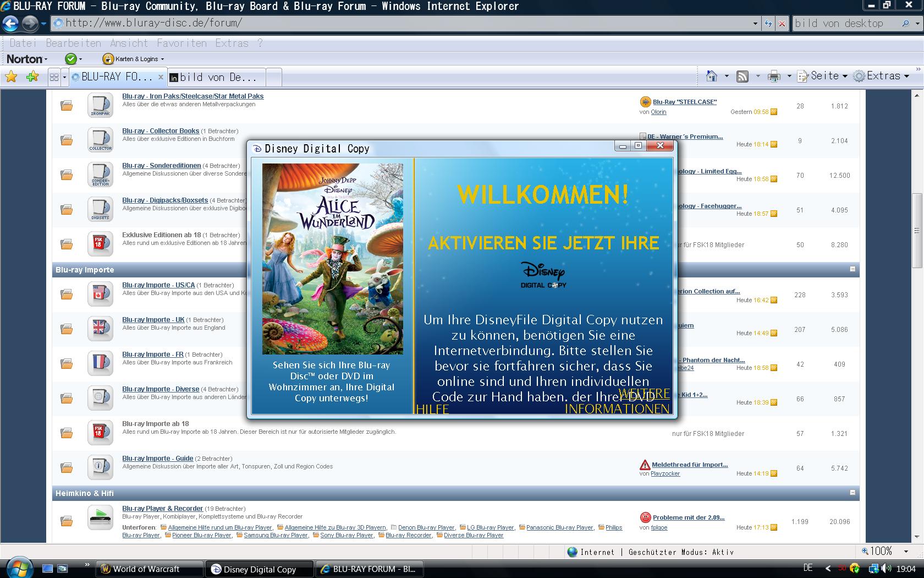The width and height of the screenshot is (924, 578).
Task: Switch to World of Warcraft in the taskbar
Action: click(x=150, y=569)
